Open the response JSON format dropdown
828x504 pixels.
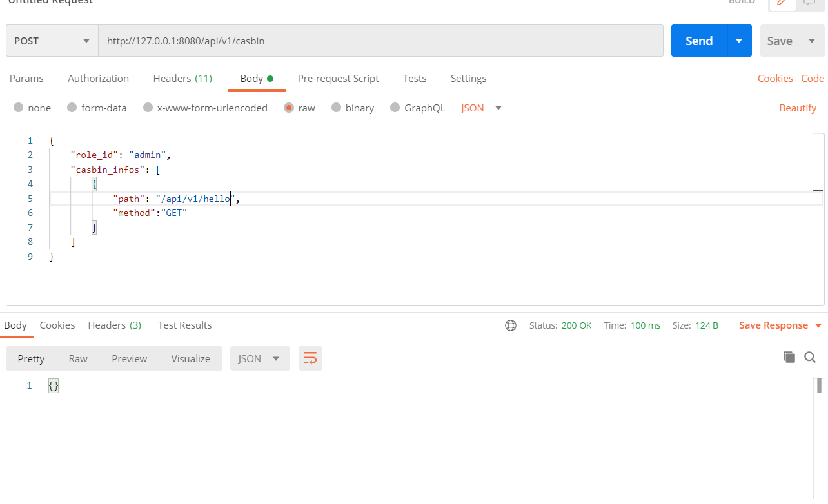260,358
